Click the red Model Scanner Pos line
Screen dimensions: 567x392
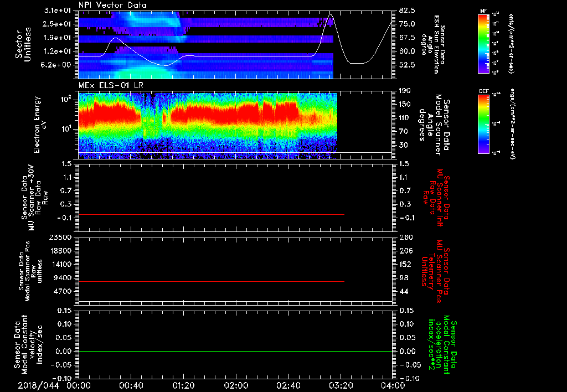pyautogui.click(x=211, y=281)
